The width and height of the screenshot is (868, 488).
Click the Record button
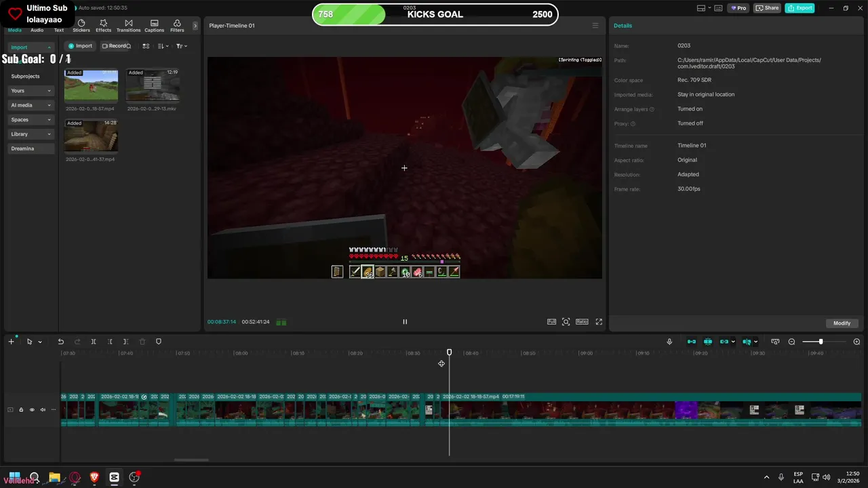pyautogui.click(x=114, y=46)
